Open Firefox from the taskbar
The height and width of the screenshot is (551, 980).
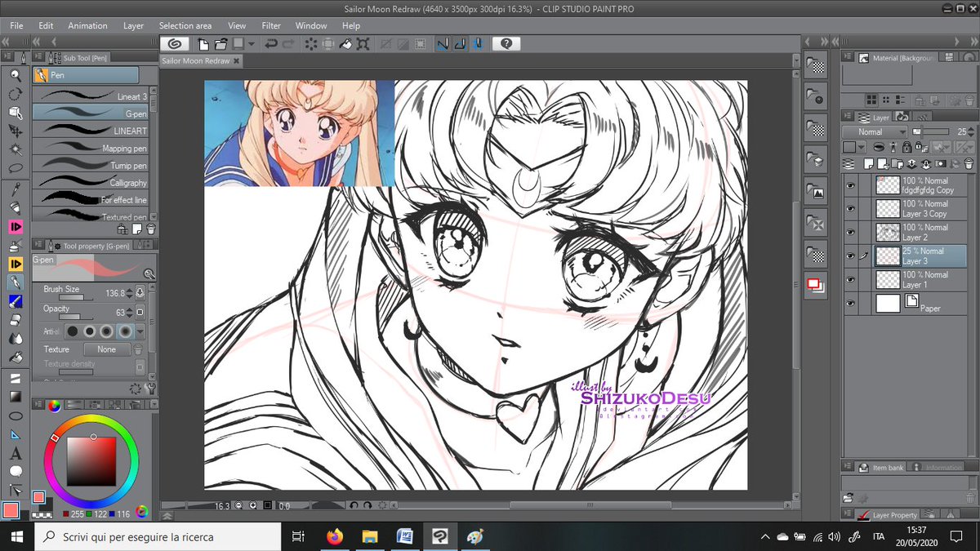334,536
